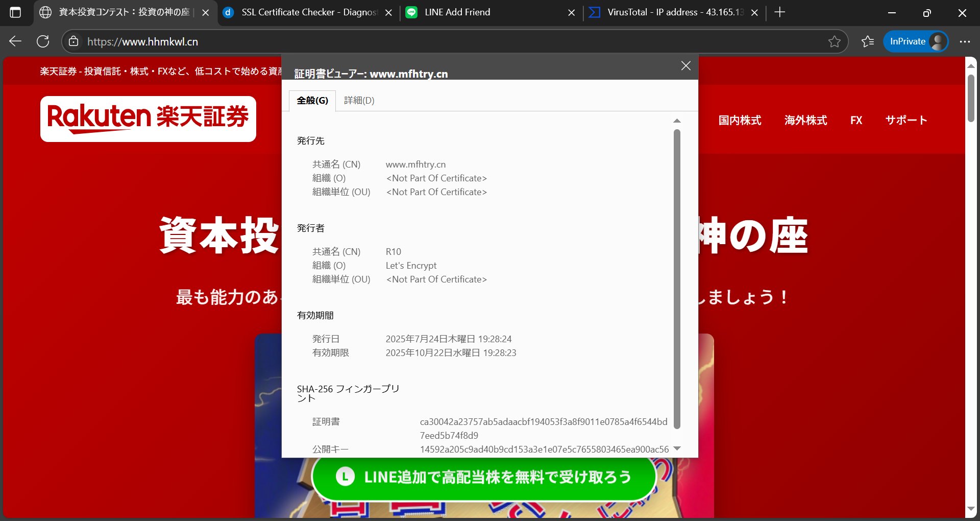Switch to the 詳細(D) certificate tab

(x=359, y=101)
